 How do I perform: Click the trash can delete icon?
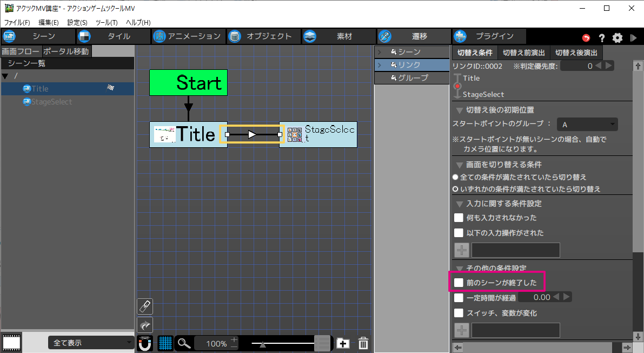(x=364, y=343)
